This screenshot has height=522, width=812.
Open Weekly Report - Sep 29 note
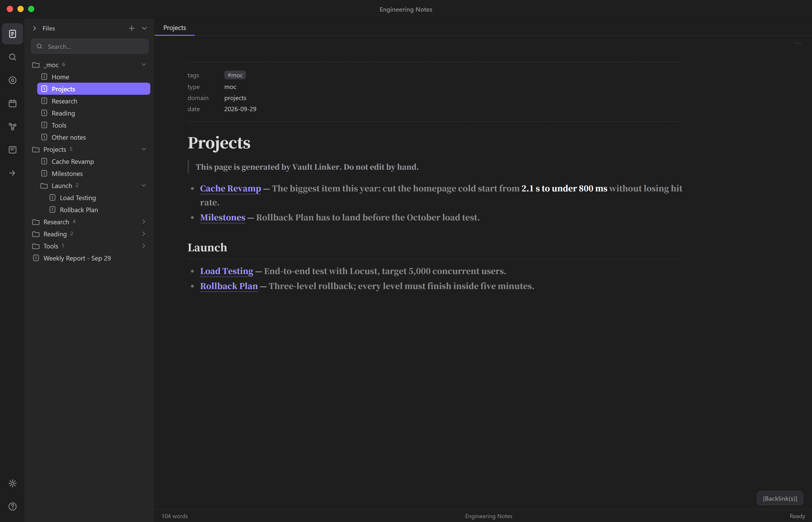pyautogui.click(x=89, y=258)
